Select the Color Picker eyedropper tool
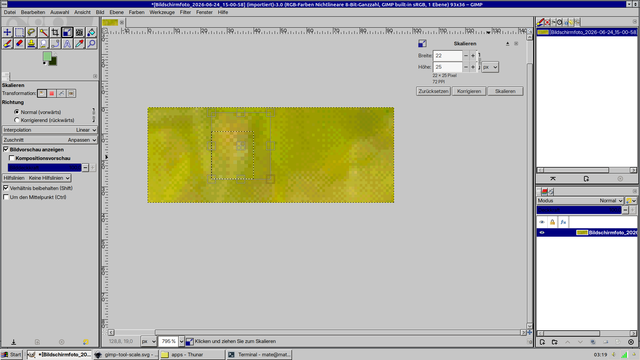The width and height of the screenshot is (640, 360). 79,44
